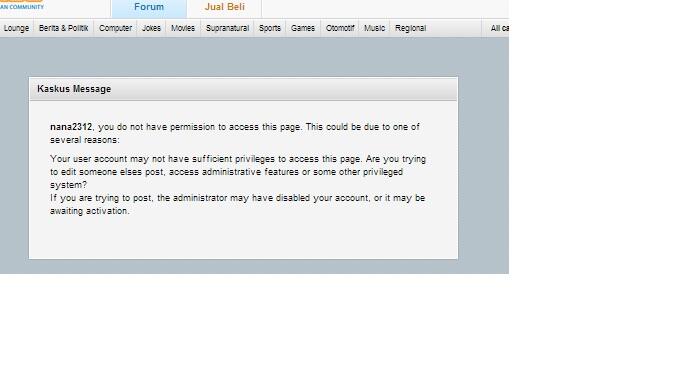
Task: Open the Music category
Action: (x=374, y=28)
